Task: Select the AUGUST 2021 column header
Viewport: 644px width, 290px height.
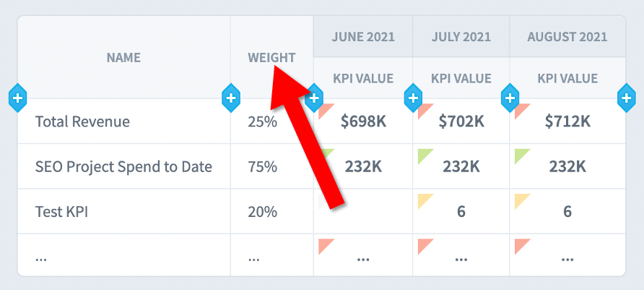Action: click(x=567, y=37)
